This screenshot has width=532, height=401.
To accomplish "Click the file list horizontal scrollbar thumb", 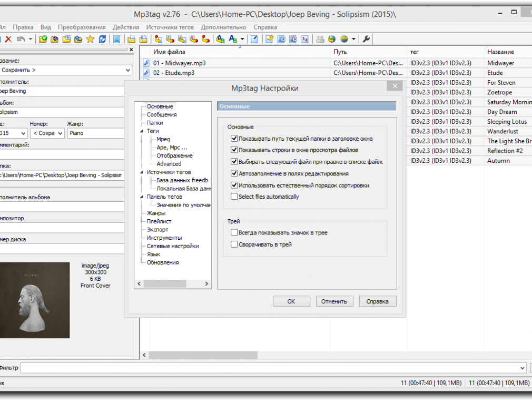I will (x=203, y=355).
